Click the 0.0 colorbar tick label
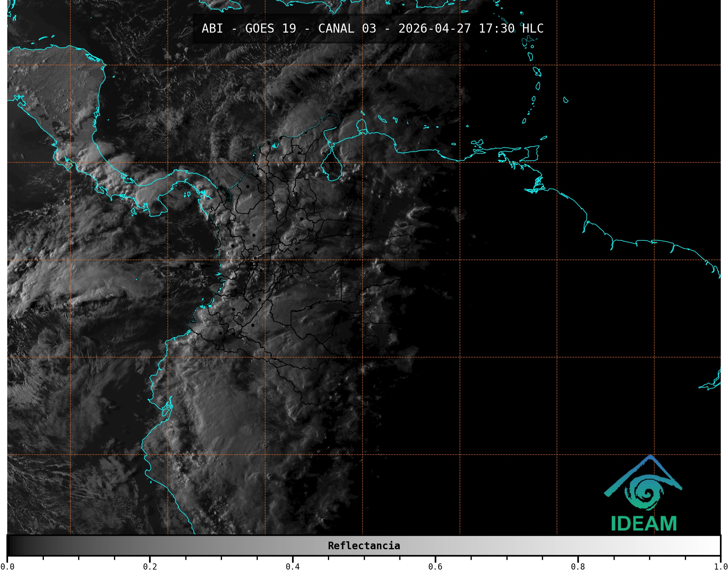 pos(7,567)
